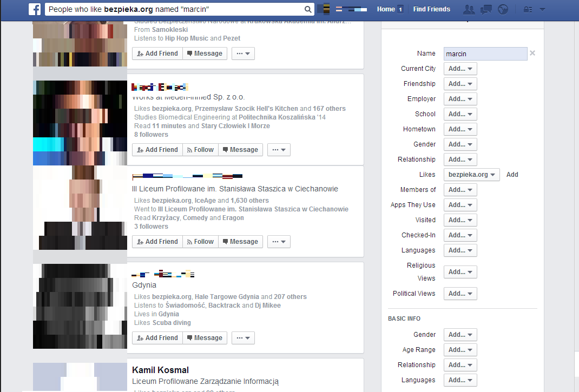Open the Hale Targowe Gdynia link
The height and width of the screenshot is (392, 579).
point(227,297)
